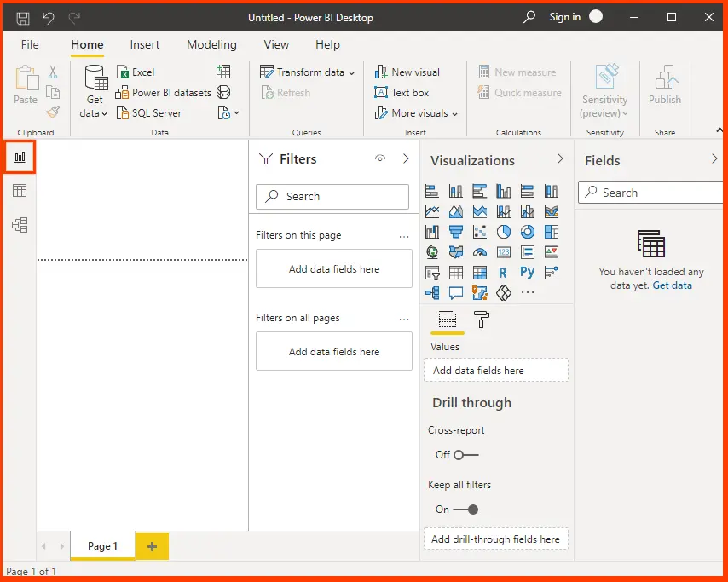Select the Scatter chart visual
This screenshot has width=728, height=582.
[x=480, y=232]
